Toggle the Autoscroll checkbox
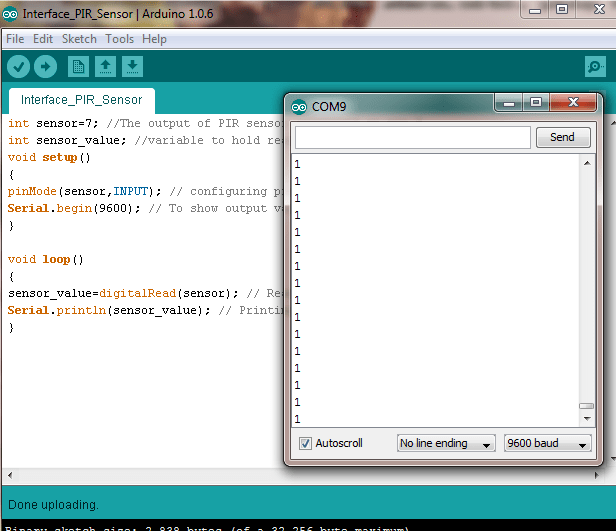This screenshot has height=531, width=616. point(305,443)
